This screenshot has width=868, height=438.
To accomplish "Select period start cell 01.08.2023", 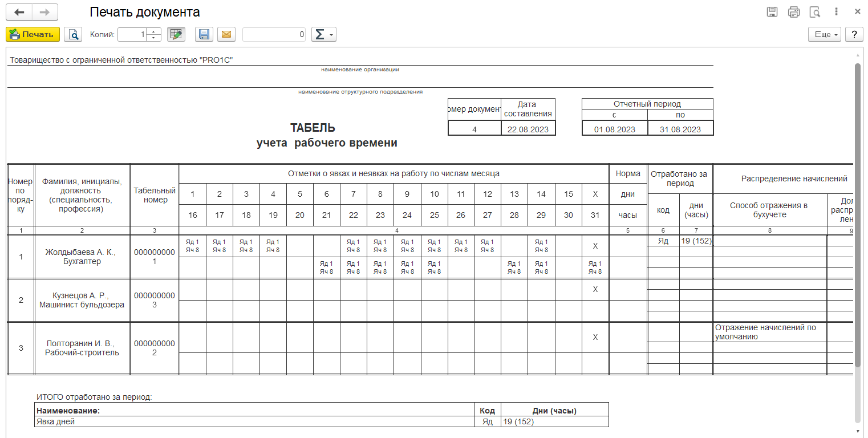I will coord(615,129).
